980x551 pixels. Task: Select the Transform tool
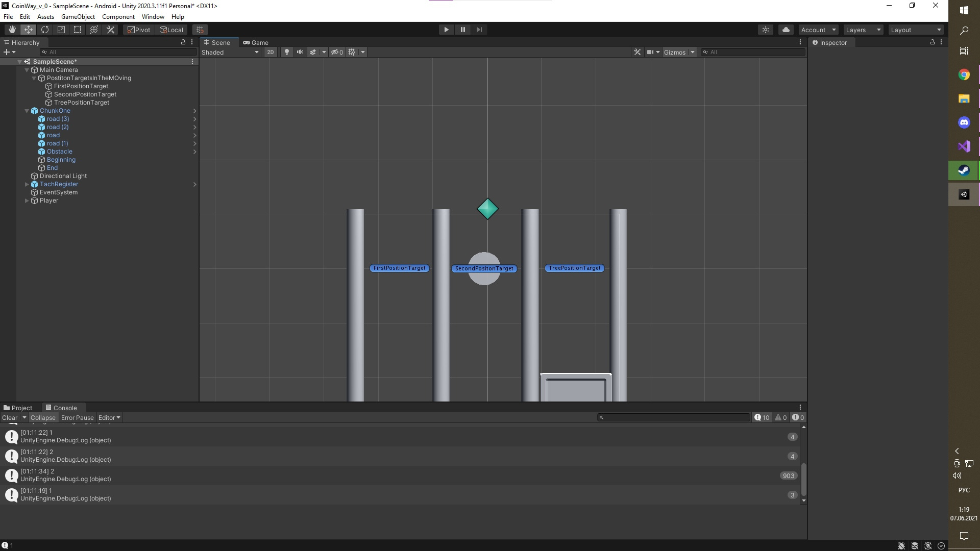tap(94, 30)
